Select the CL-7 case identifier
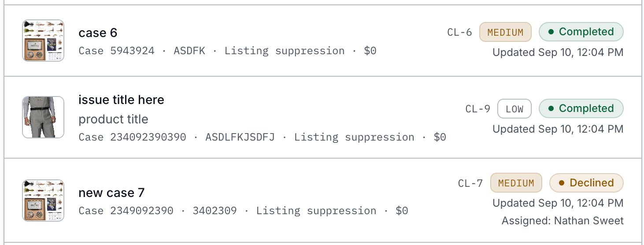 coord(470,183)
